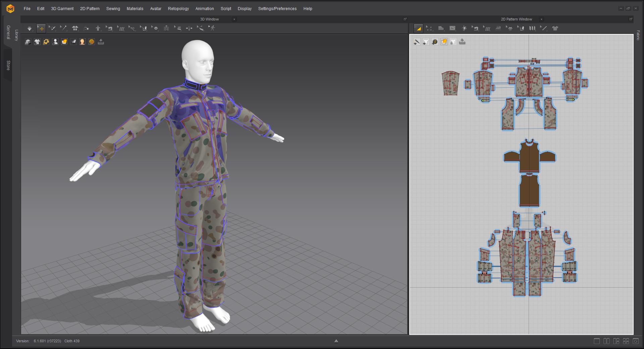644x349 pixels.
Task: Click the T-shirt icon in 2D toolbar
Action: (555, 29)
